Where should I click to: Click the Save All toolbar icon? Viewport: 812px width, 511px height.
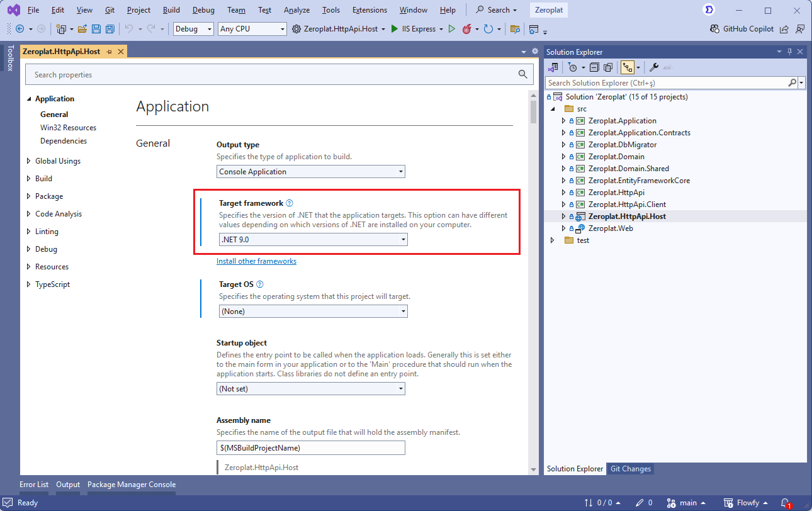click(x=110, y=29)
